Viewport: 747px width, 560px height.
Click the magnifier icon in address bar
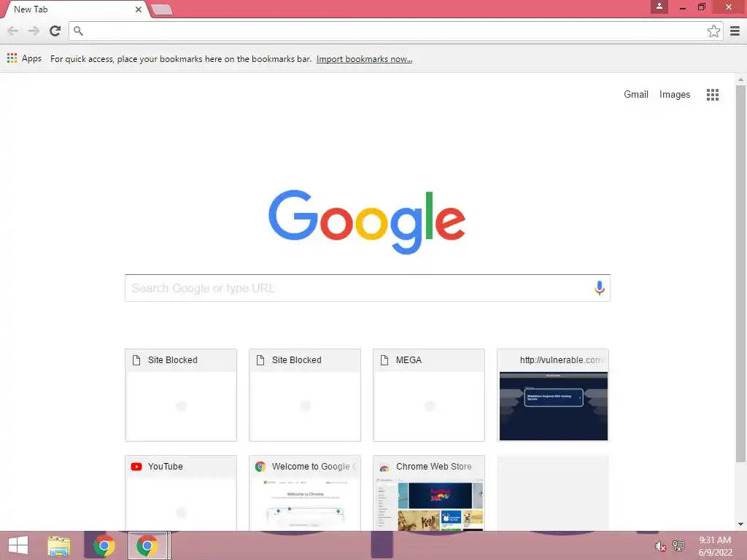pyautogui.click(x=79, y=31)
